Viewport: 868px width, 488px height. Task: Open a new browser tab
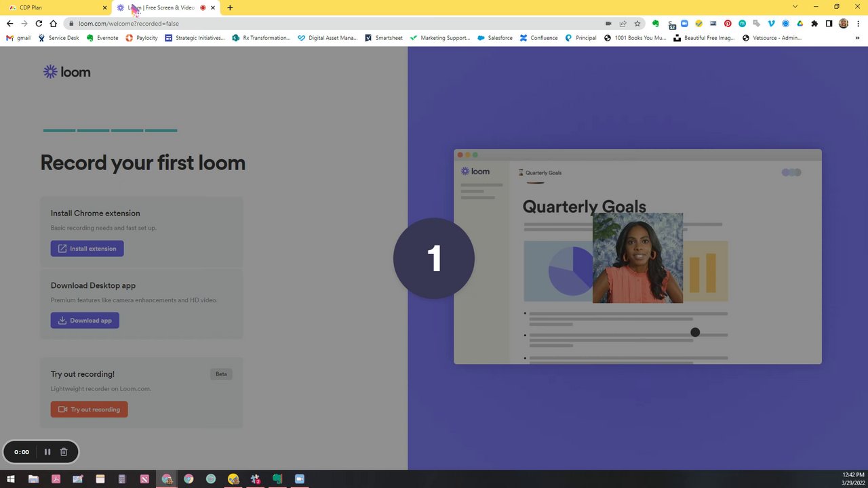[x=230, y=7]
